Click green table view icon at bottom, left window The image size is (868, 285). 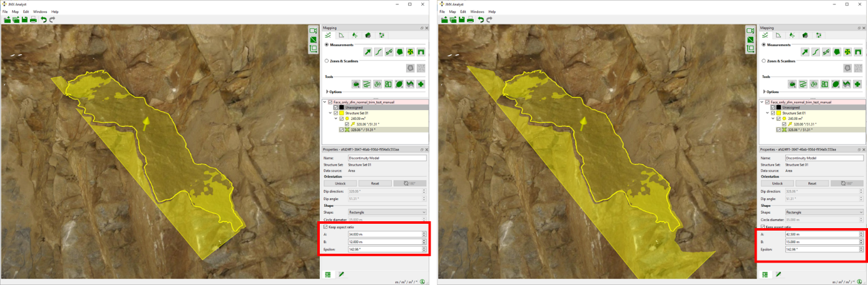327,274
